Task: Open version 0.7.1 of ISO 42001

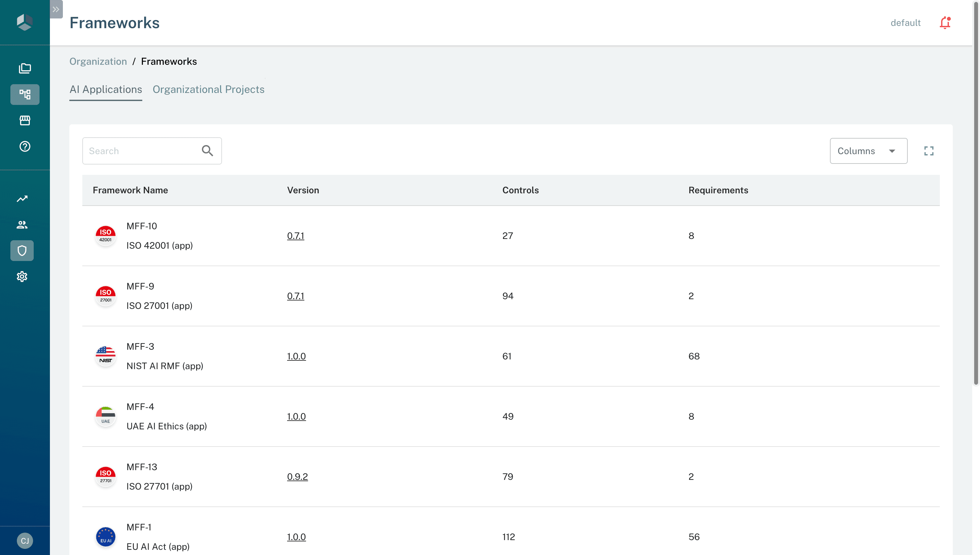Action: [x=296, y=236]
